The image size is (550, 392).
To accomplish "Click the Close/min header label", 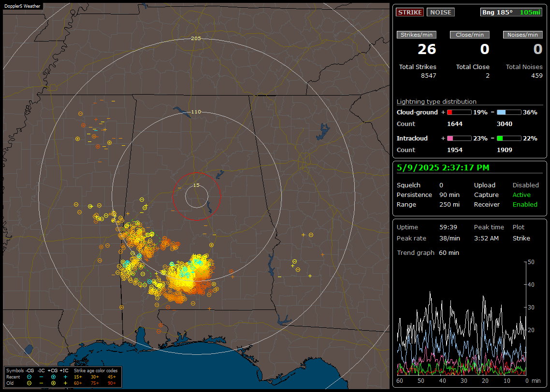I will (x=470, y=35).
